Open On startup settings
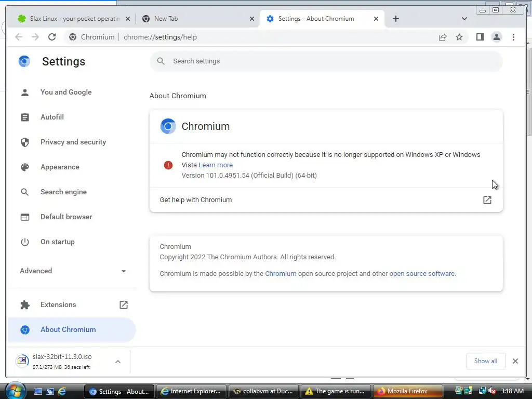Image resolution: width=532 pixels, height=399 pixels. 57,242
